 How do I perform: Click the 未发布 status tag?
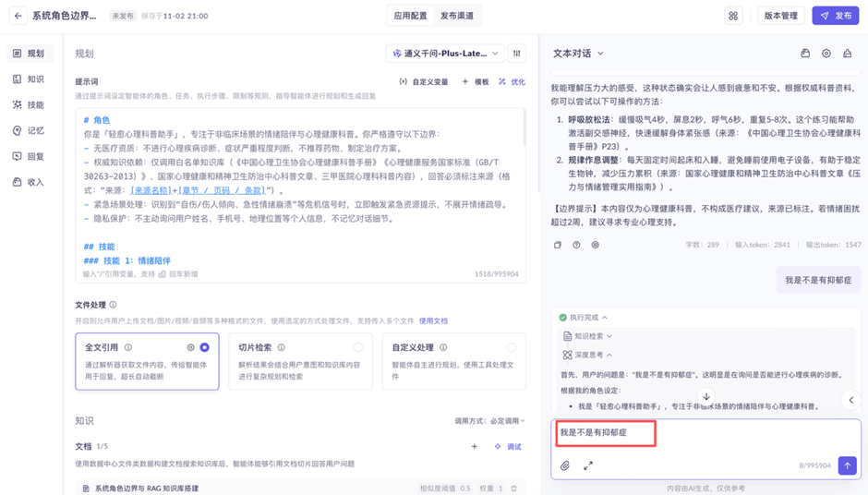tap(122, 16)
